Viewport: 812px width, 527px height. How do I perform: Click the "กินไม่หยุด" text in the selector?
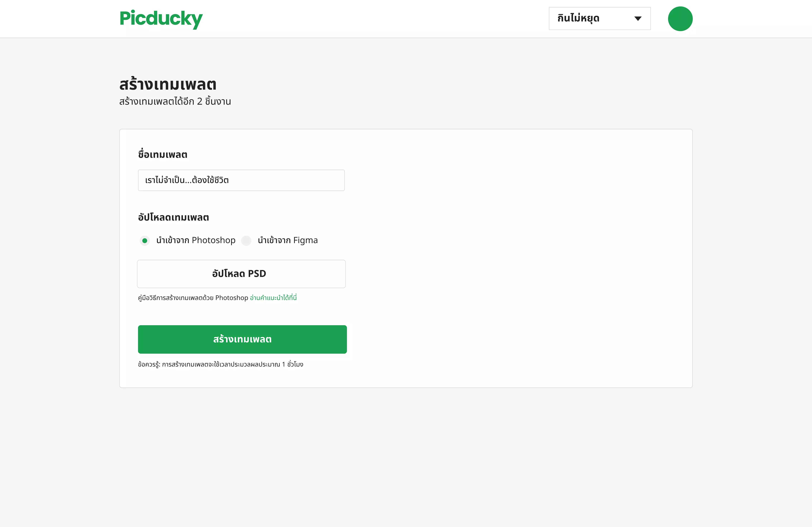pos(578,18)
